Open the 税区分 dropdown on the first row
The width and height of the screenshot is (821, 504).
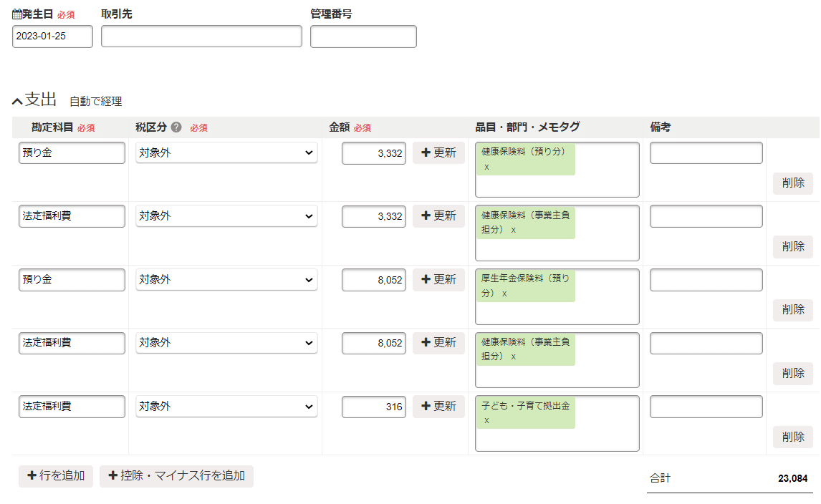(226, 152)
